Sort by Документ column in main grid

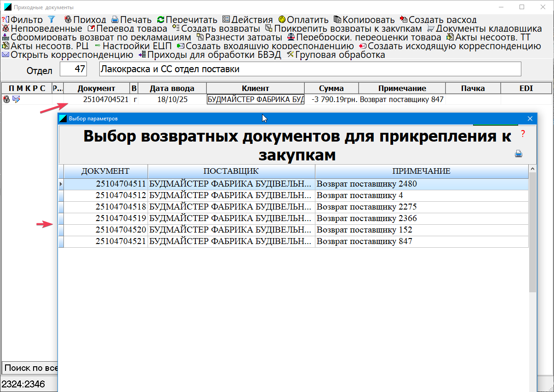pos(96,88)
